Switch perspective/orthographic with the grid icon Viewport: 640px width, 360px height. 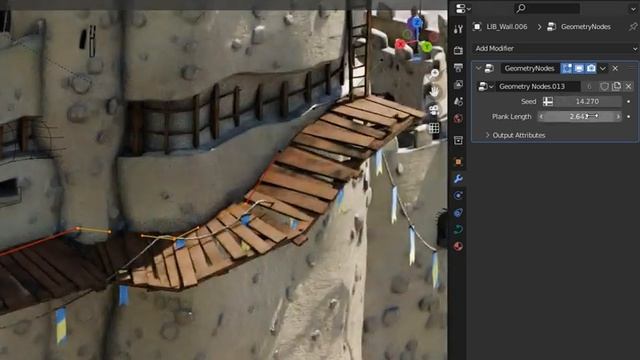click(434, 128)
